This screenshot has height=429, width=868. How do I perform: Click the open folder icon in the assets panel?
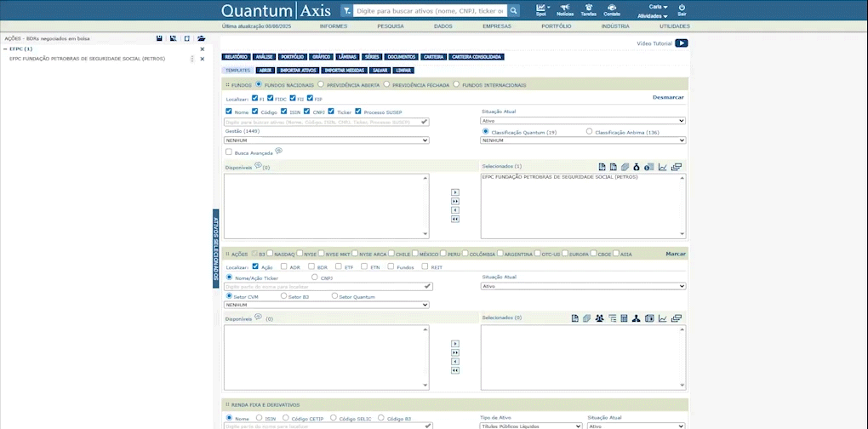pyautogui.click(x=201, y=39)
